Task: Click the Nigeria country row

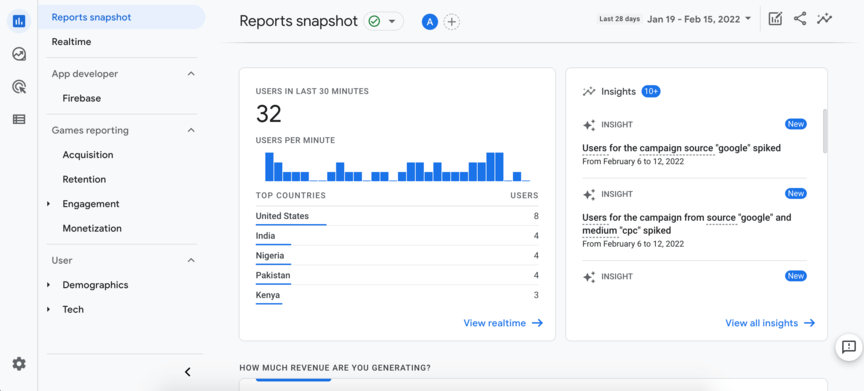Action: click(397, 256)
